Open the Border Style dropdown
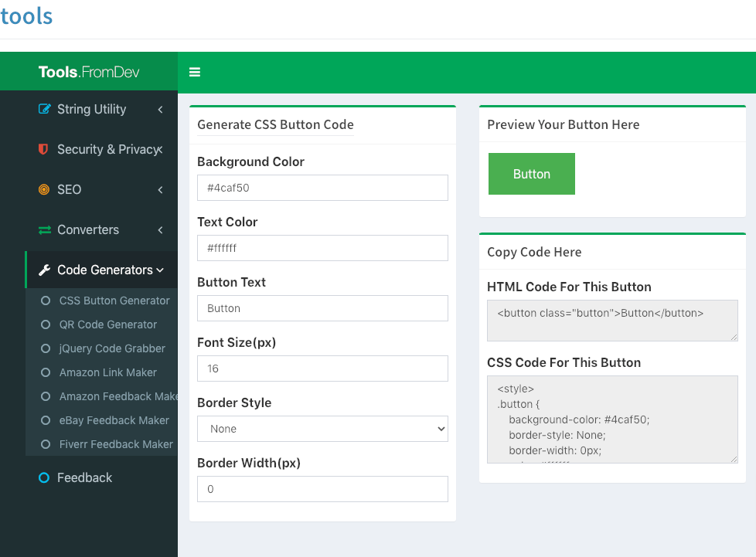The width and height of the screenshot is (756, 557). coord(322,429)
